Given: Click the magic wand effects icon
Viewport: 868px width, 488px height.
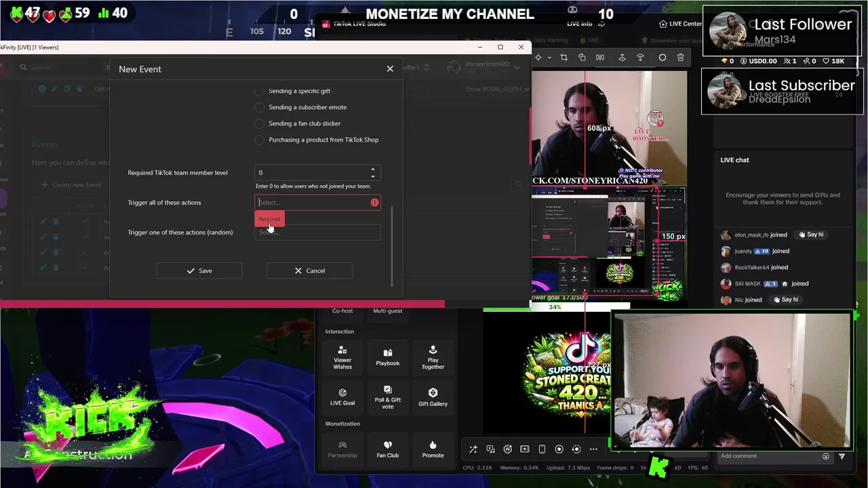Looking at the screenshot, I should 473,449.
